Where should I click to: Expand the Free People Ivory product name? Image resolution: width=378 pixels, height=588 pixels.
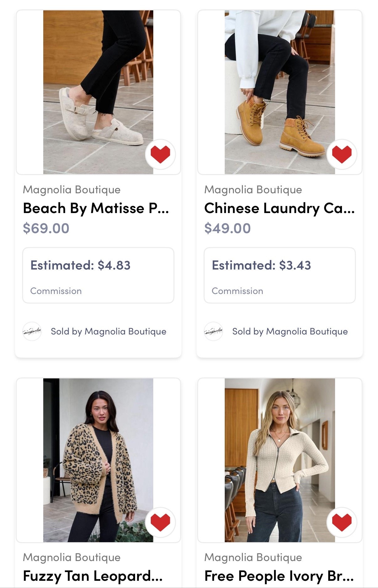279,575
